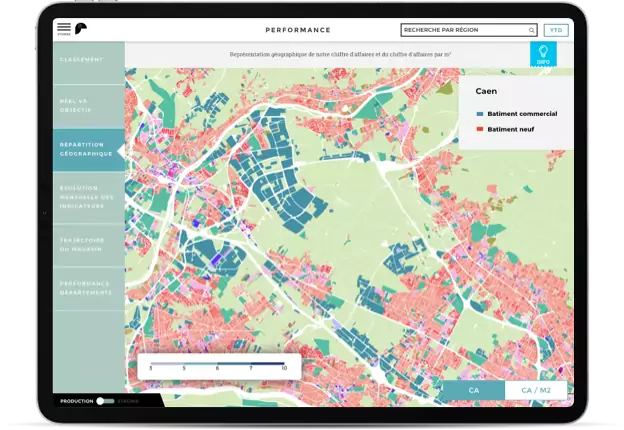Viewport: 624px width, 430px height.
Task: Open the hamburger menu icon
Action: point(64,28)
